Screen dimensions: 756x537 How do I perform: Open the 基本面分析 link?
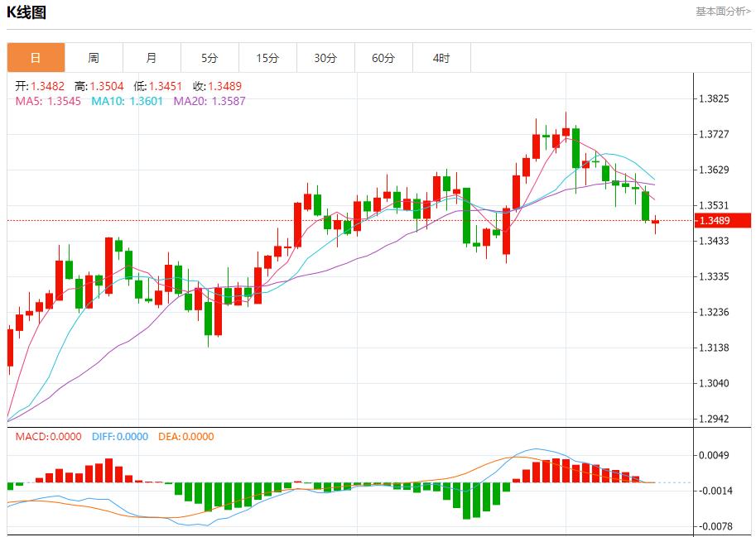(x=722, y=12)
